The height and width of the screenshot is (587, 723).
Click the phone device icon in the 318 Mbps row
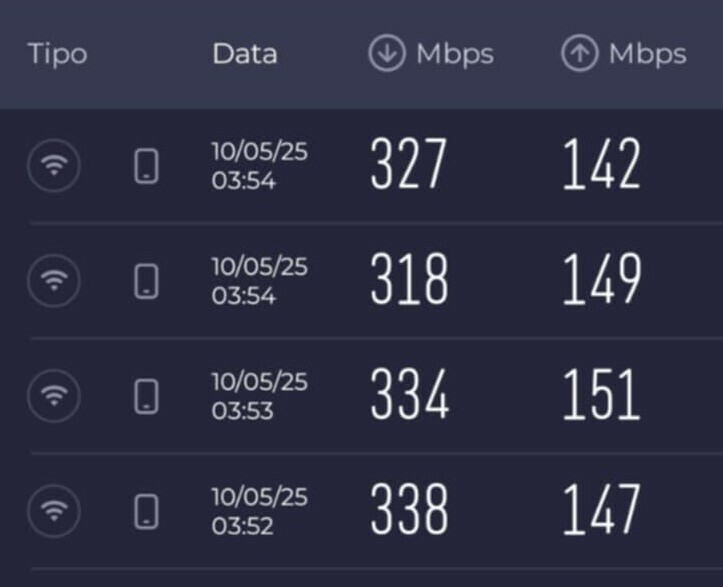coord(146,281)
